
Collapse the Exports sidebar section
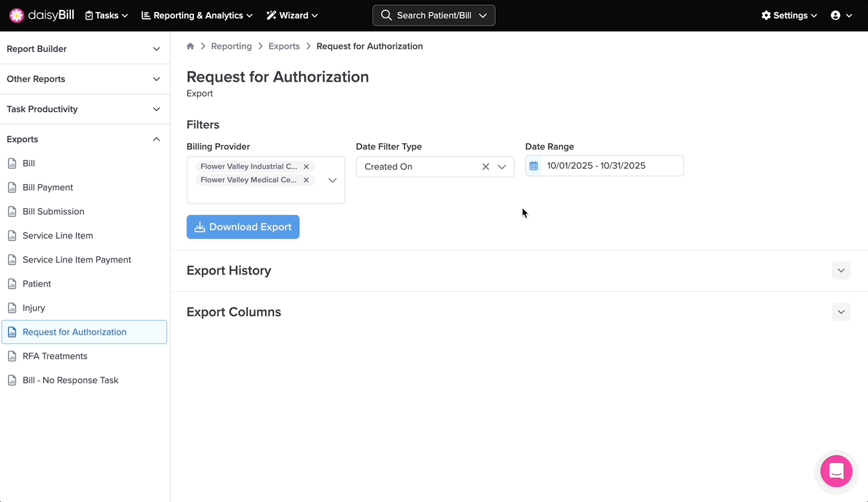[x=156, y=139]
